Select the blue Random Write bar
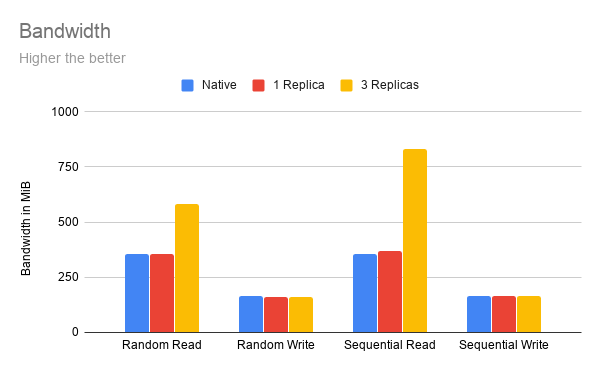 click(251, 314)
